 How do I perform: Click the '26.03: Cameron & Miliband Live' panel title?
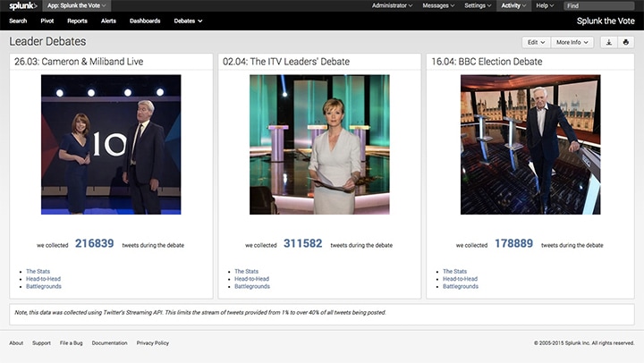(79, 62)
